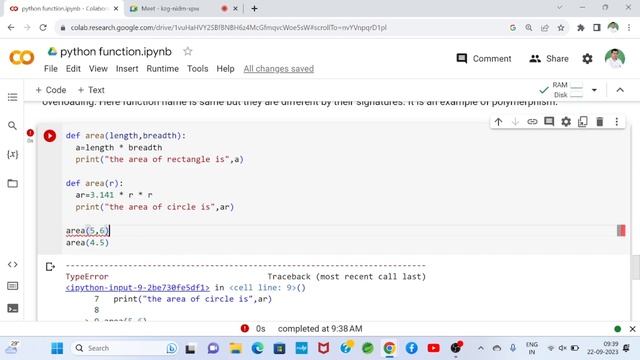
Task: Open Chrome profile avatar in toolbar
Action: pyautogui.click(x=613, y=28)
